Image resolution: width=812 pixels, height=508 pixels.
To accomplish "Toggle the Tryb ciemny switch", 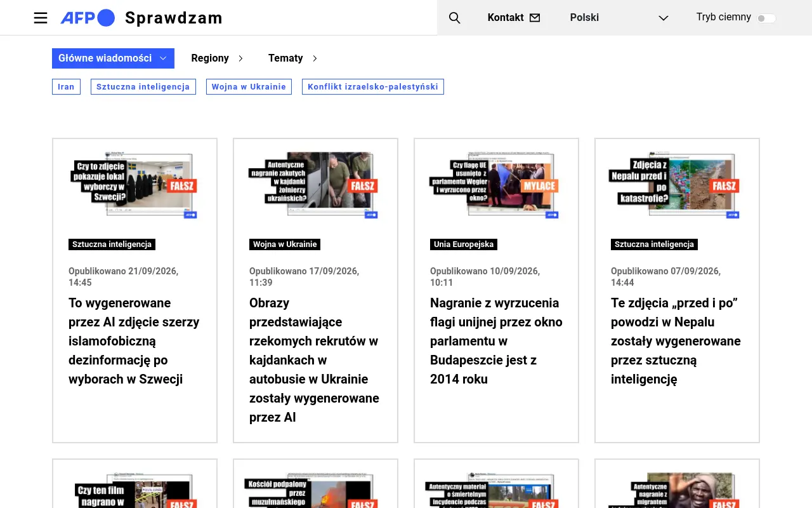I will coord(766,18).
